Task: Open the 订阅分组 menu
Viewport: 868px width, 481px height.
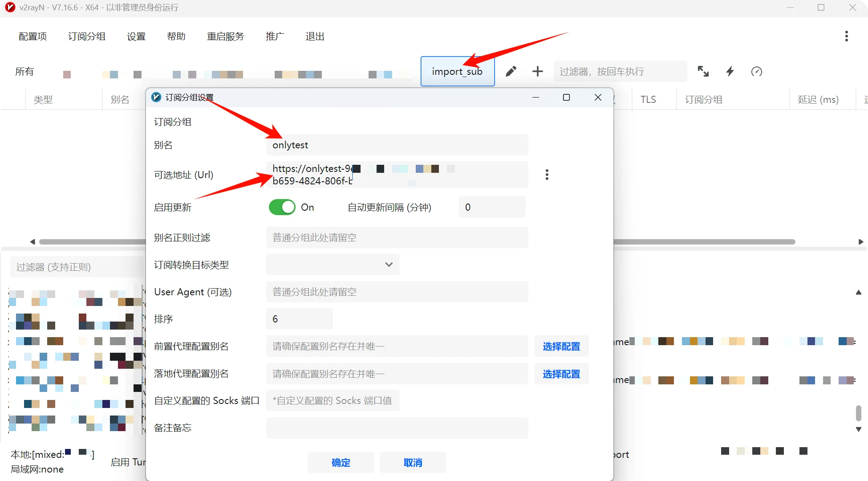Action: [x=87, y=37]
